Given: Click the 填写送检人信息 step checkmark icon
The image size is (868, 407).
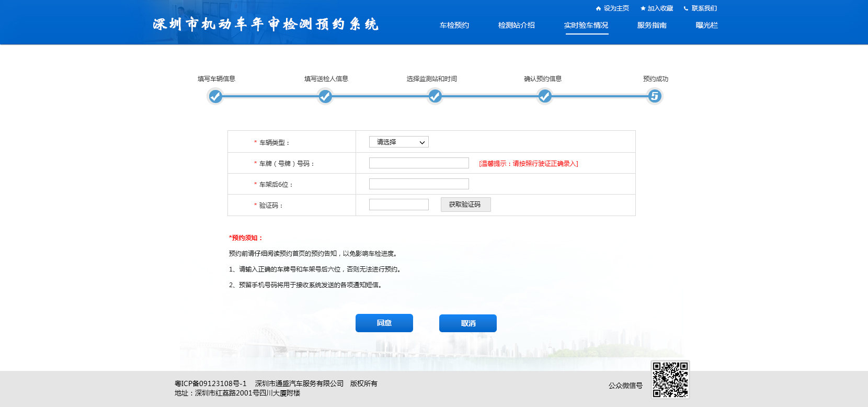Looking at the screenshot, I should (325, 96).
